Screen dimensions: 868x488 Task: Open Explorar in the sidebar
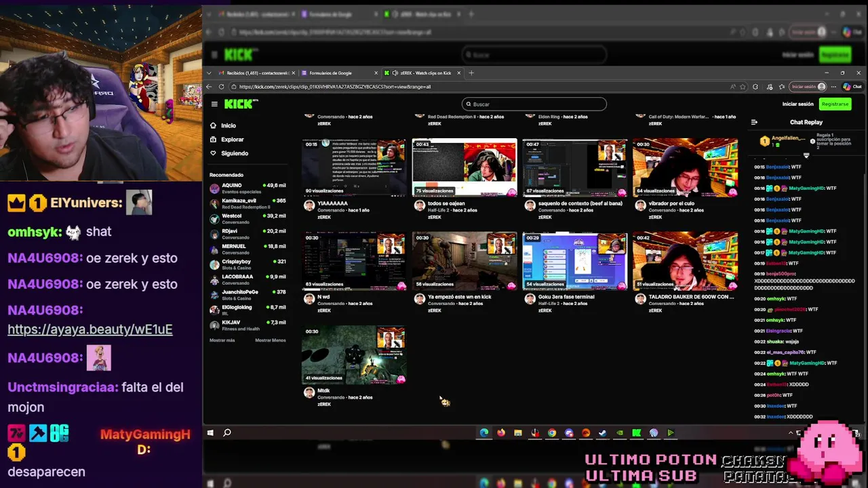(x=232, y=140)
